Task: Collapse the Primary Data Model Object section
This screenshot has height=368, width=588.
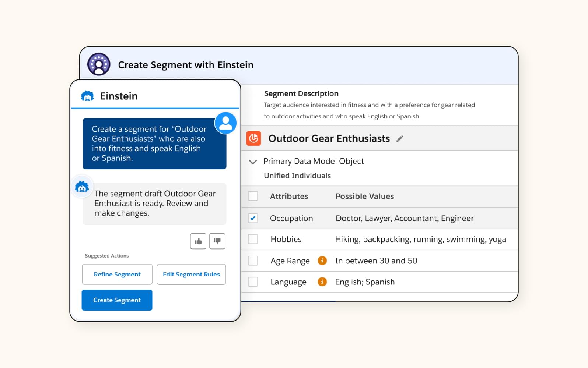Action: click(253, 162)
